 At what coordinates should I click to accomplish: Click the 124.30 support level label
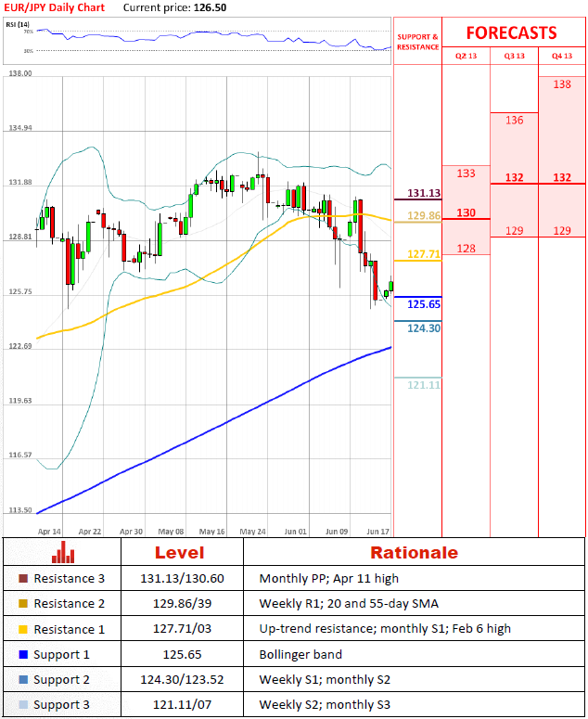pyautogui.click(x=424, y=328)
